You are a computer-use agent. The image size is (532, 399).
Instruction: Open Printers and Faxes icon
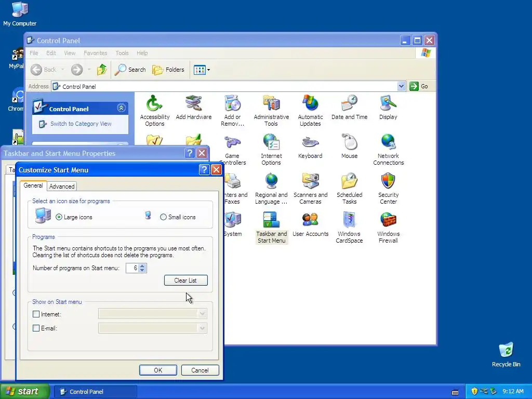point(236,189)
